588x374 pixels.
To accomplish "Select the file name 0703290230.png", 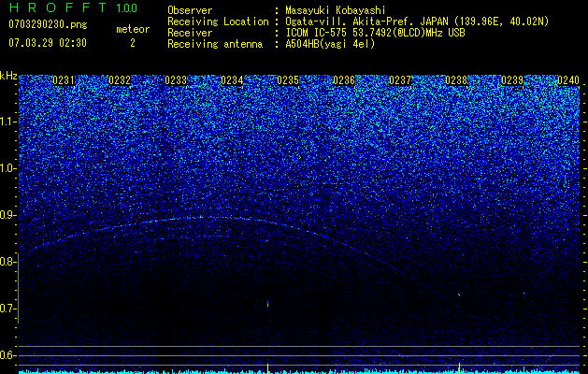I will [x=48, y=25].
